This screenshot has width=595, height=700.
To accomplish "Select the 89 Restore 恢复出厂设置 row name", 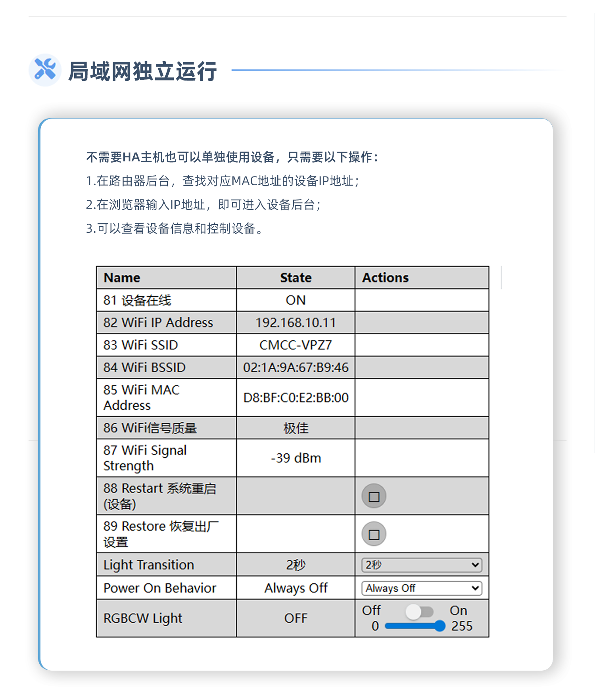I will pyautogui.click(x=161, y=534).
